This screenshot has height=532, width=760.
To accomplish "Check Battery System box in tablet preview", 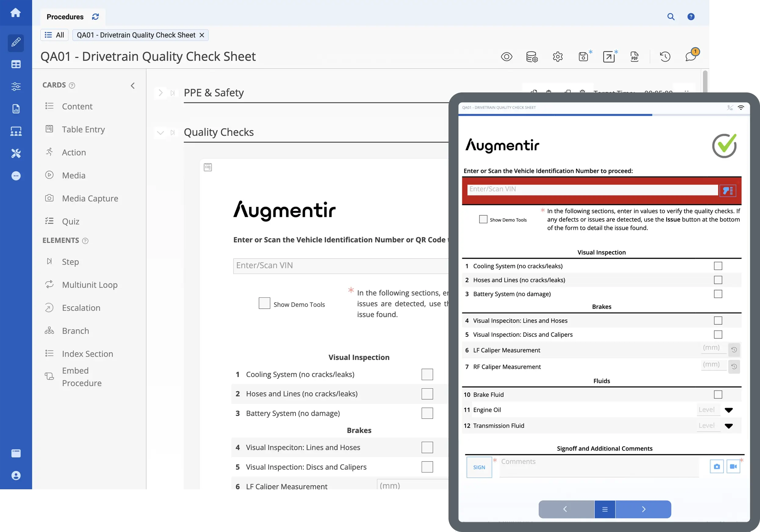I will 718,294.
